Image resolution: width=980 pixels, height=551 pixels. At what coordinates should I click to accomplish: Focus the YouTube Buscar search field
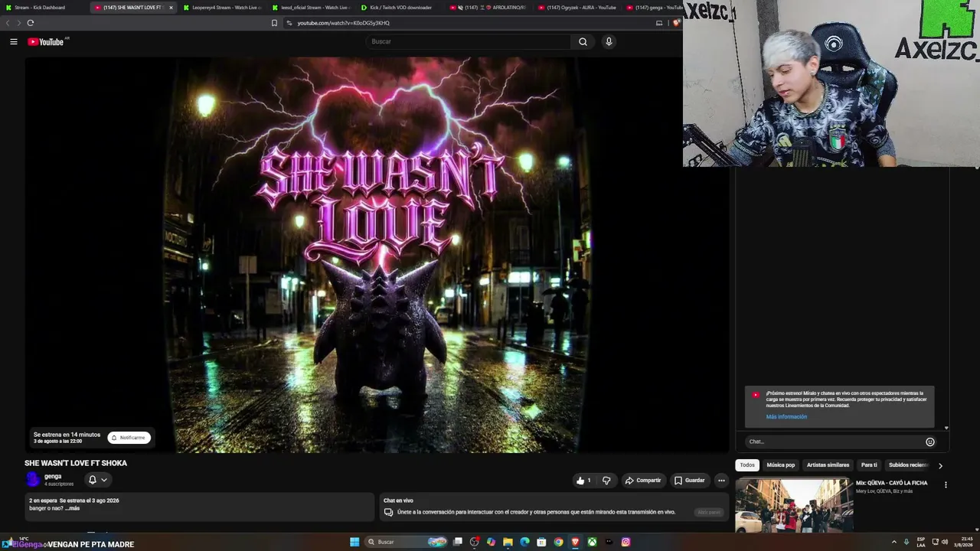click(469, 41)
